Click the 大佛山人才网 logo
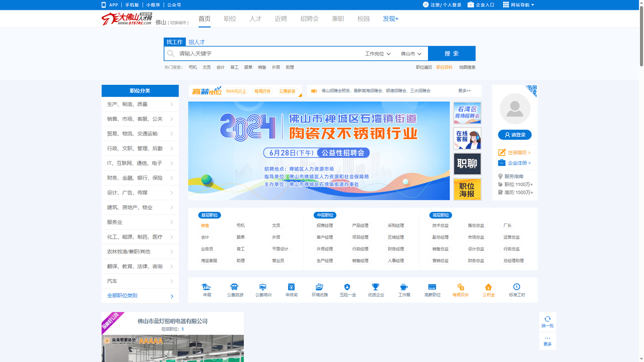Screen dimensions: 644x362 click(127, 19)
